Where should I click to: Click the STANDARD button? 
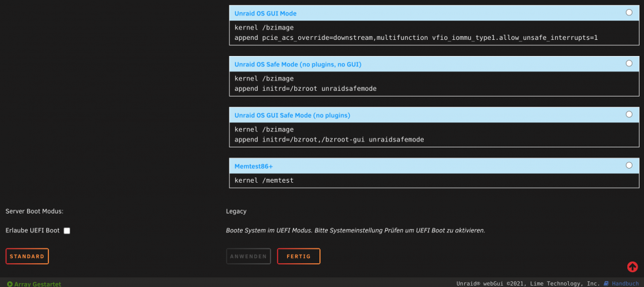click(27, 256)
